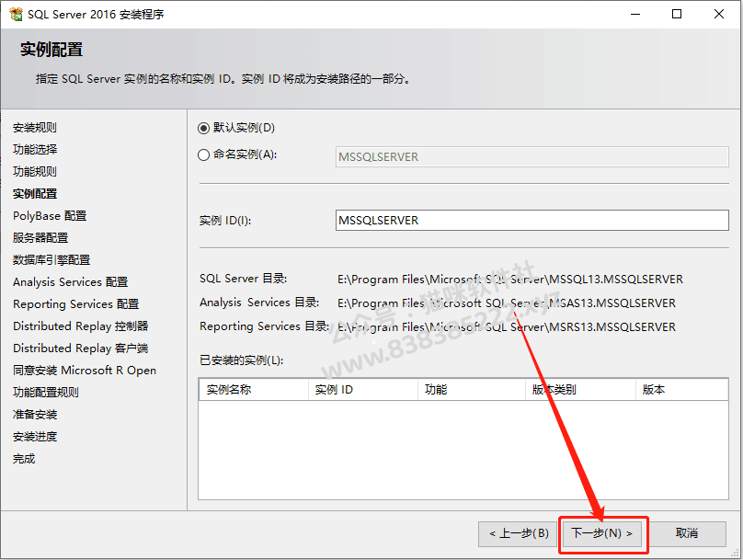
Task: Open the 安装规则 step in sidebar
Action: click(x=35, y=128)
